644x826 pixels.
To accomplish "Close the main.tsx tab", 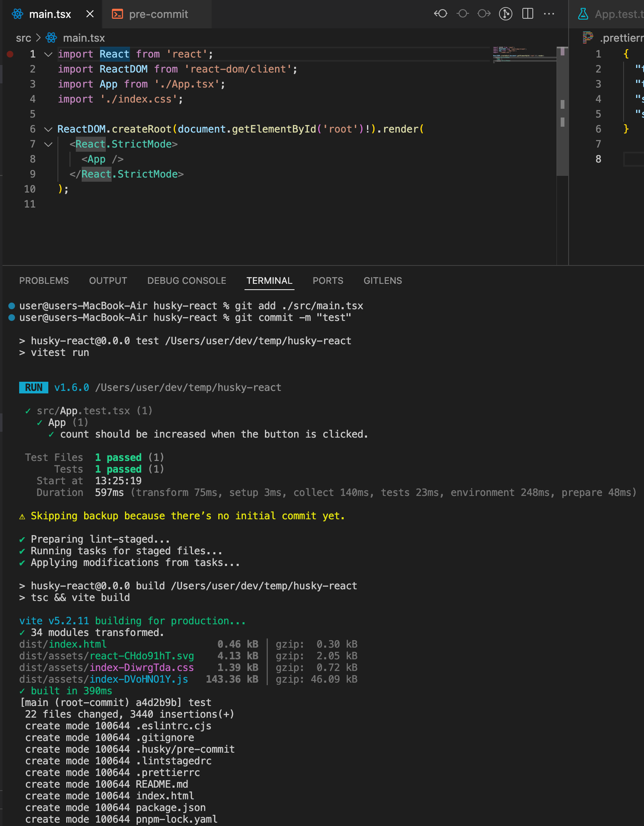I will [90, 14].
